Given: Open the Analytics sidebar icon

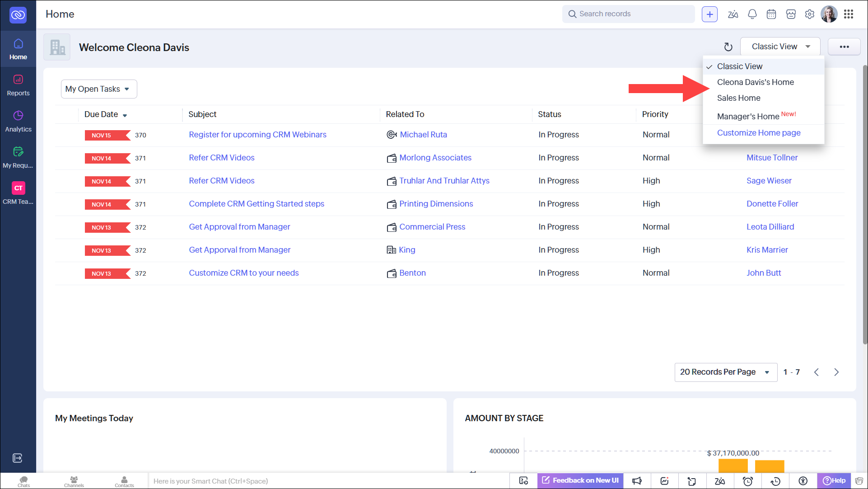Looking at the screenshot, I should coord(18,121).
